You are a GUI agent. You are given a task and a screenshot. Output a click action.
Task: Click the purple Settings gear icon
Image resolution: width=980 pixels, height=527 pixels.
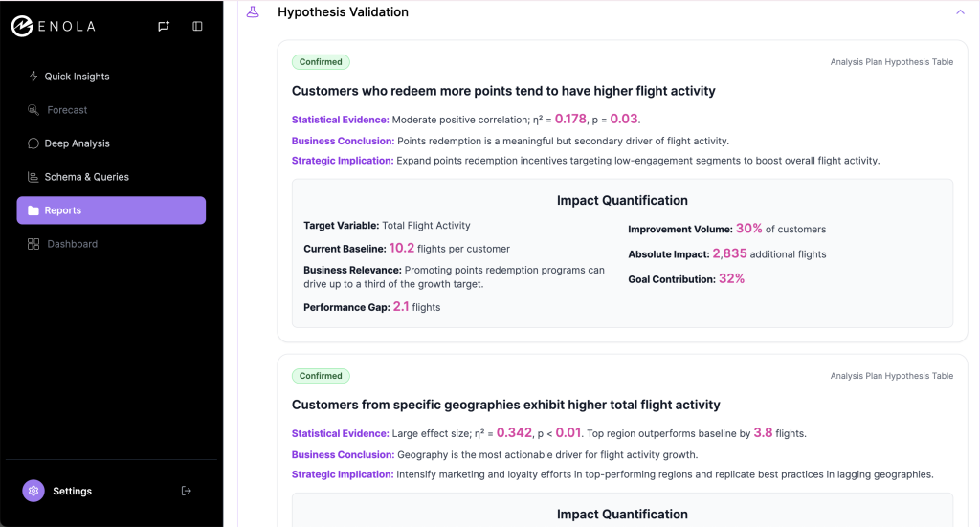pyautogui.click(x=33, y=491)
